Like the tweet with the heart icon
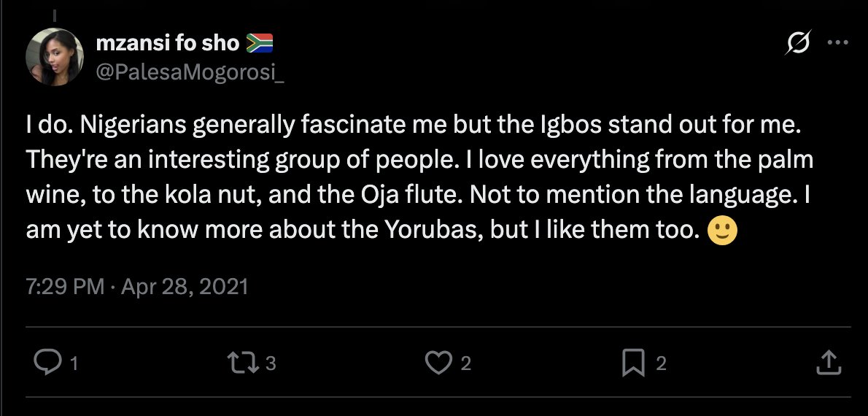Screen dimensions: 868x416 [x=438, y=363]
